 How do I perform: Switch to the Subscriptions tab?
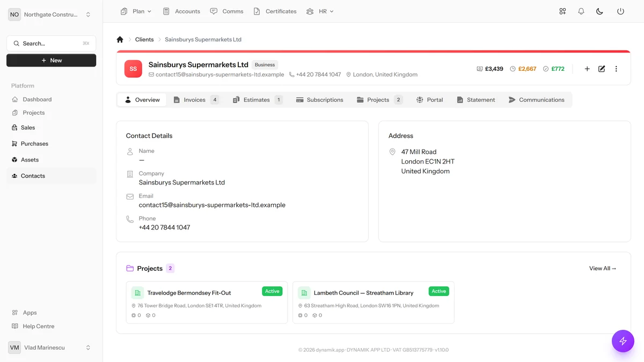pyautogui.click(x=319, y=100)
